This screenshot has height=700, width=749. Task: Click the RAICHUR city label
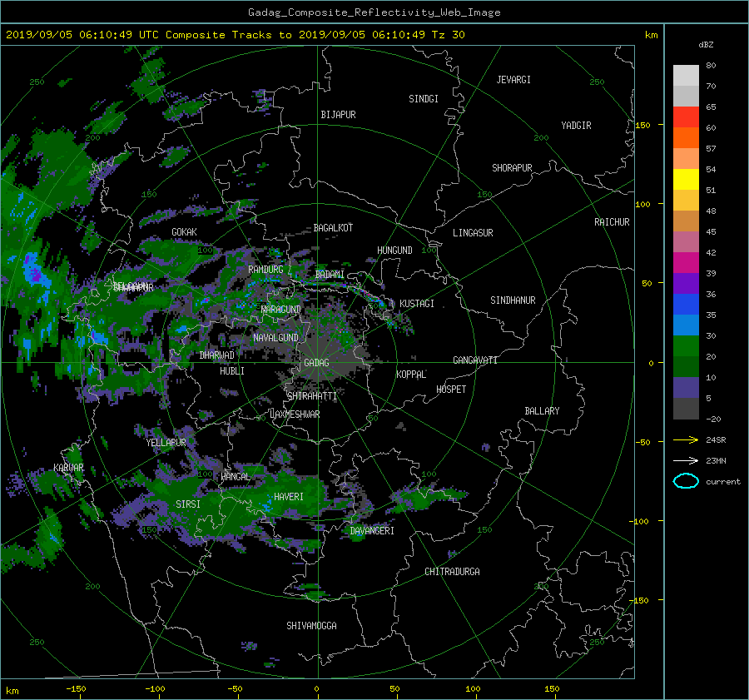pos(612,222)
